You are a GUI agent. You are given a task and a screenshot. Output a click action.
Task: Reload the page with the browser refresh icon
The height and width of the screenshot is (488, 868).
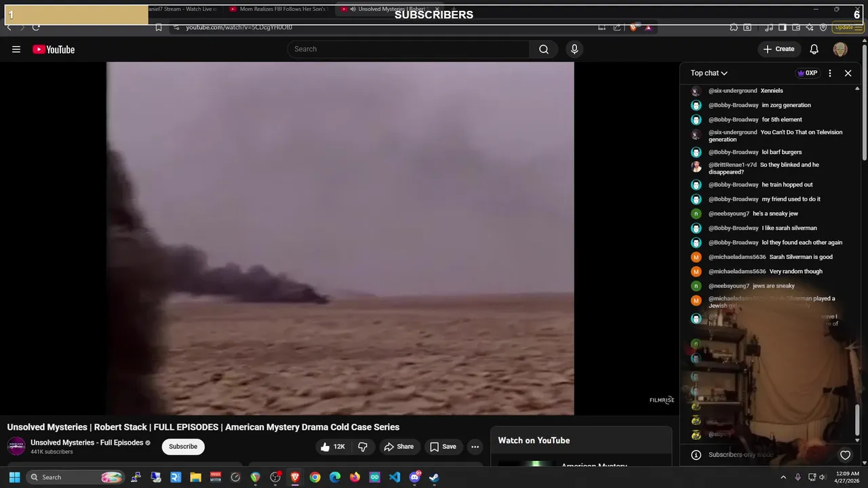pos(36,28)
